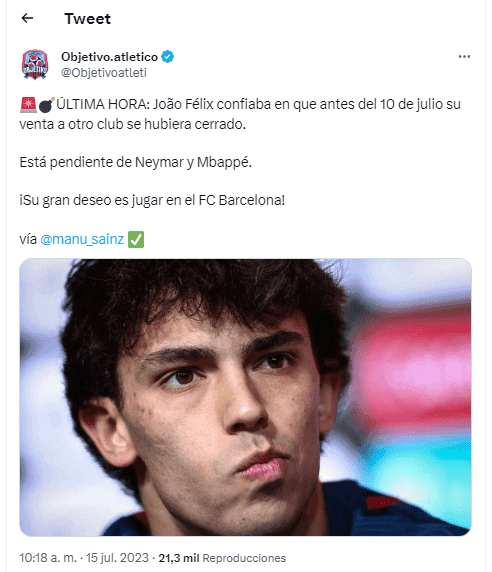Go back using the left arrow icon
This screenshot has height=572, width=492.
tap(27, 18)
